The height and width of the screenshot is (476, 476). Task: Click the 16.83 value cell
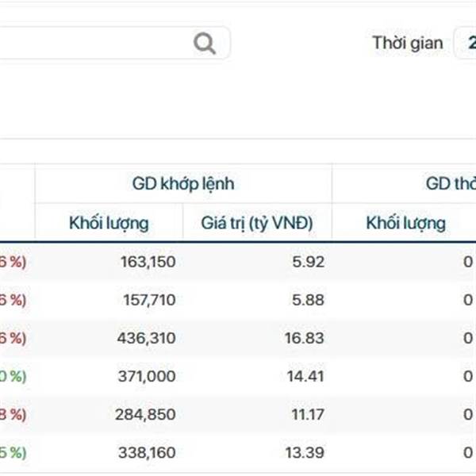[305, 338]
